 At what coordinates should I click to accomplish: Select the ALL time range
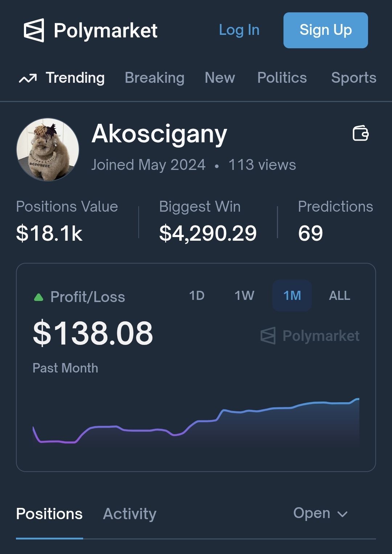click(339, 296)
